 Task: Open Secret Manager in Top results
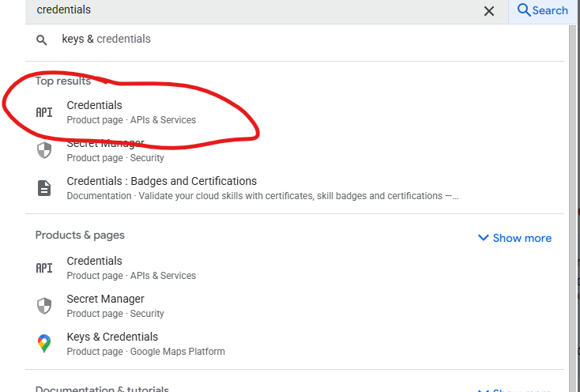point(105,145)
